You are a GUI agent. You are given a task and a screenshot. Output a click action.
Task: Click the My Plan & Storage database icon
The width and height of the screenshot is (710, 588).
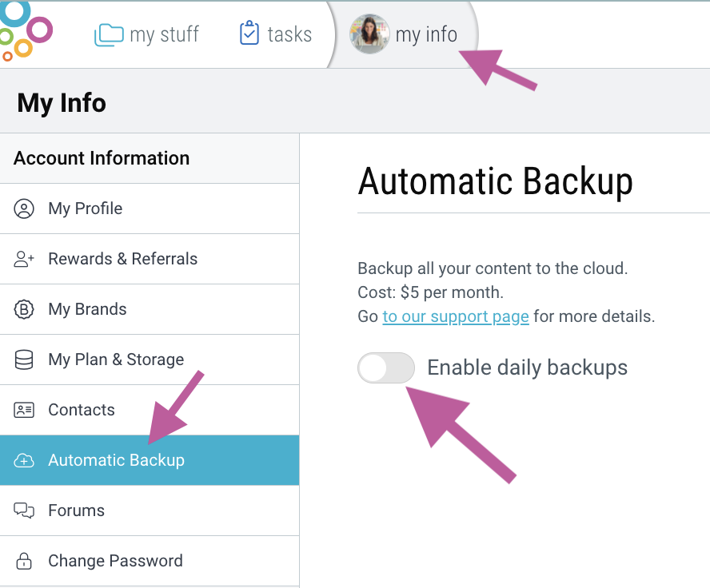click(24, 360)
